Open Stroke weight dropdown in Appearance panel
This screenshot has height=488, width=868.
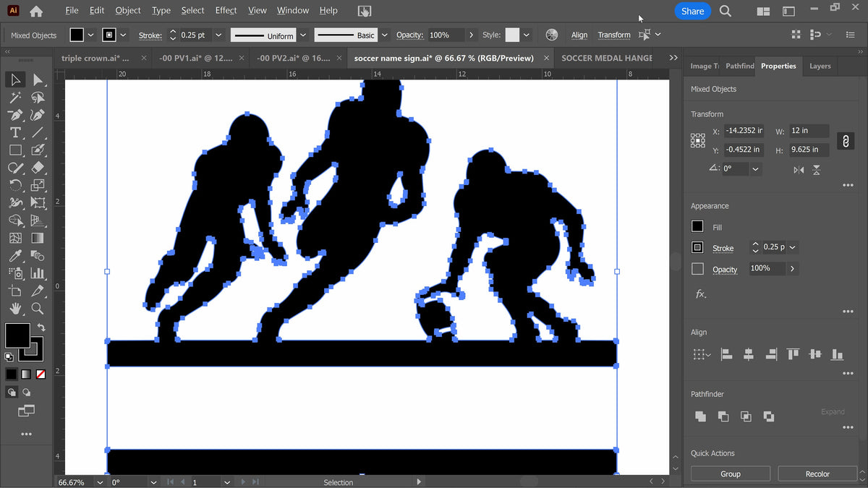792,247
